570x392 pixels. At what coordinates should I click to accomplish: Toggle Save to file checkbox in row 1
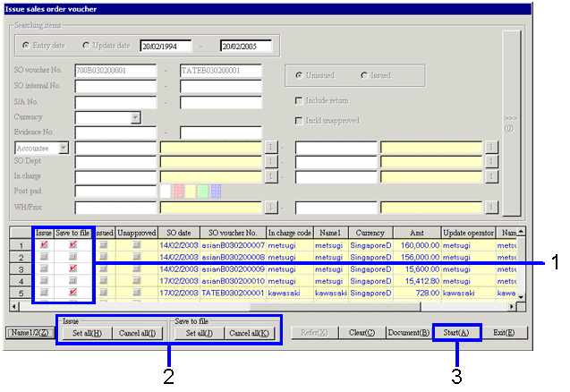[x=72, y=244]
